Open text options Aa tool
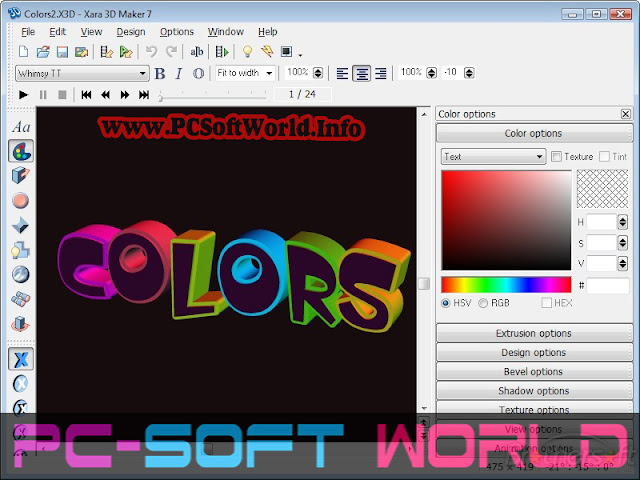Viewport: 640px width, 480px height. [21, 127]
